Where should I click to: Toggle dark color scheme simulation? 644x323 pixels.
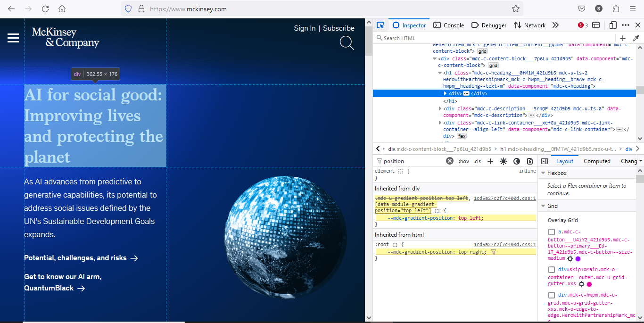point(517,161)
